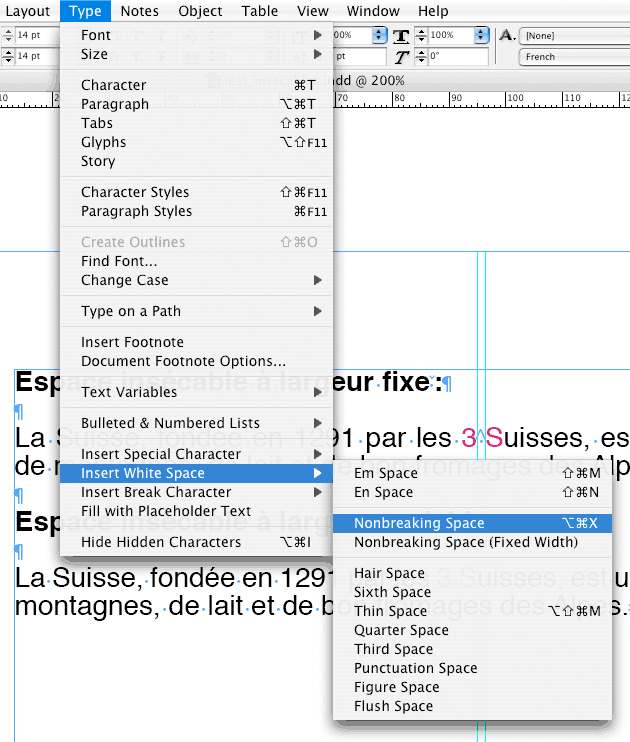Screen dimensions: 630x742
Task: Expand Insert Break Character submenu
Action: click(x=196, y=492)
